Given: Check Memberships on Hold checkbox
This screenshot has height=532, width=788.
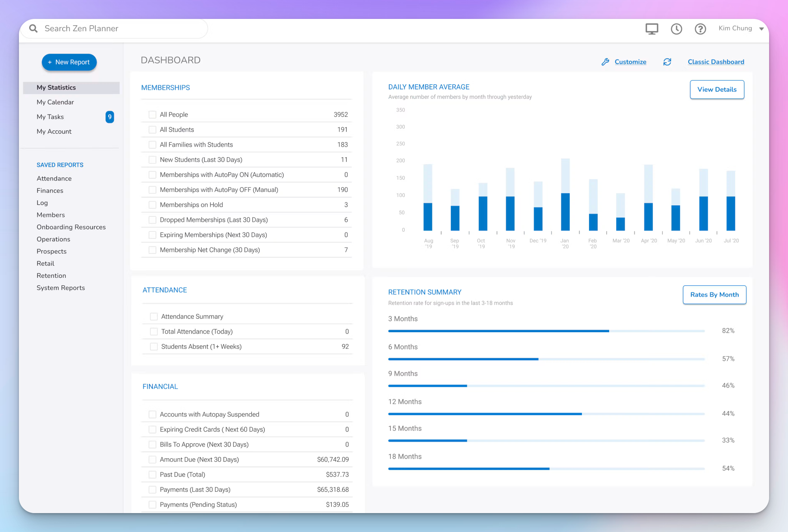Looking at the screenshot, I should click(x=152, y=205).
